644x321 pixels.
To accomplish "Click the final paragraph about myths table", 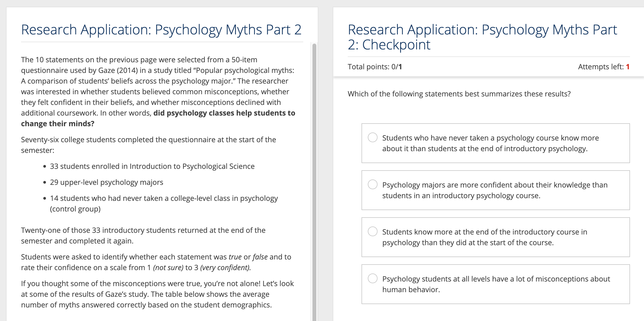I will (157, 294).
